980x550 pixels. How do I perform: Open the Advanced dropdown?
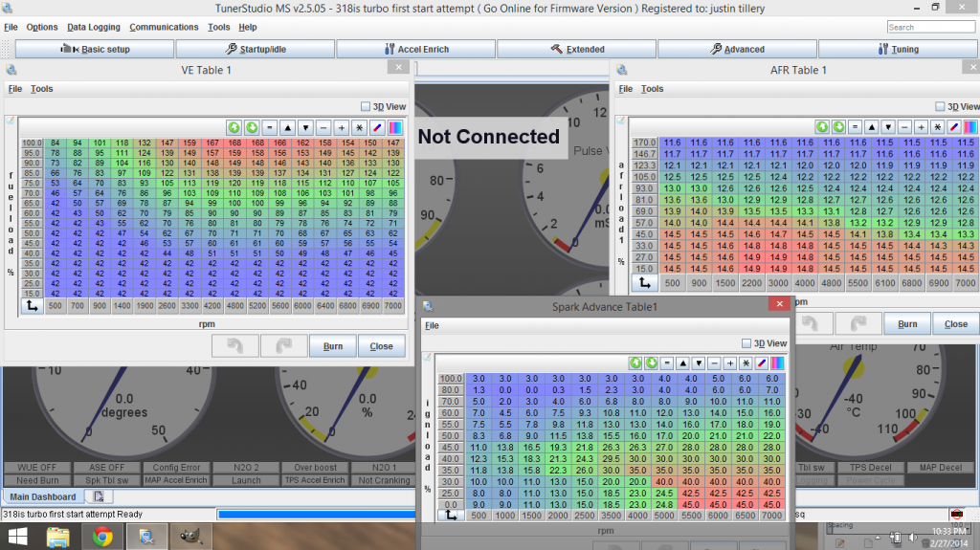[x=737, y=49]
